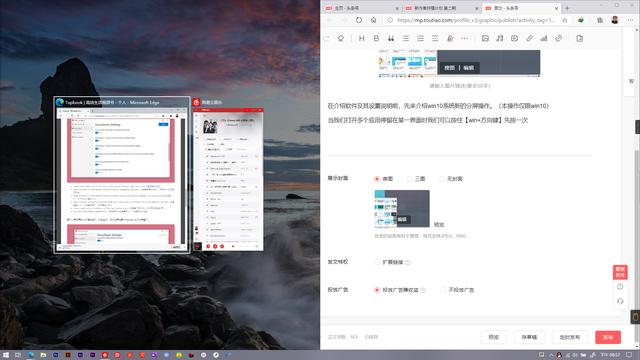Click the taskbar clock

(610, 355)
